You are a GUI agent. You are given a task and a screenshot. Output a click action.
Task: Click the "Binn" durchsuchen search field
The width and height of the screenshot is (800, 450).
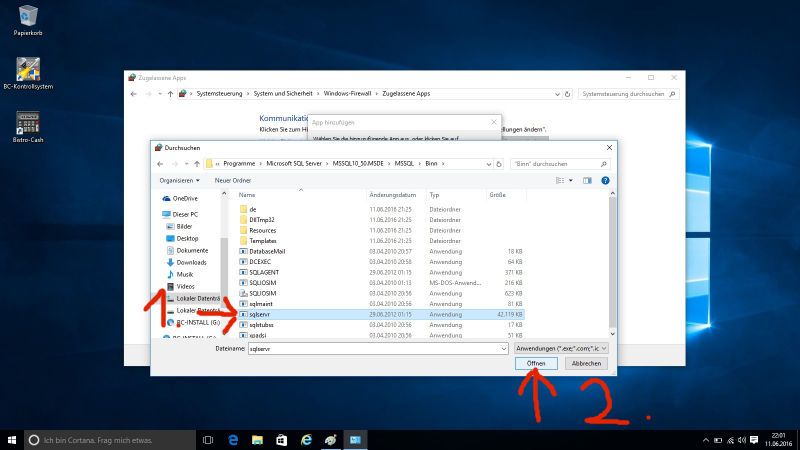(555, 163)
